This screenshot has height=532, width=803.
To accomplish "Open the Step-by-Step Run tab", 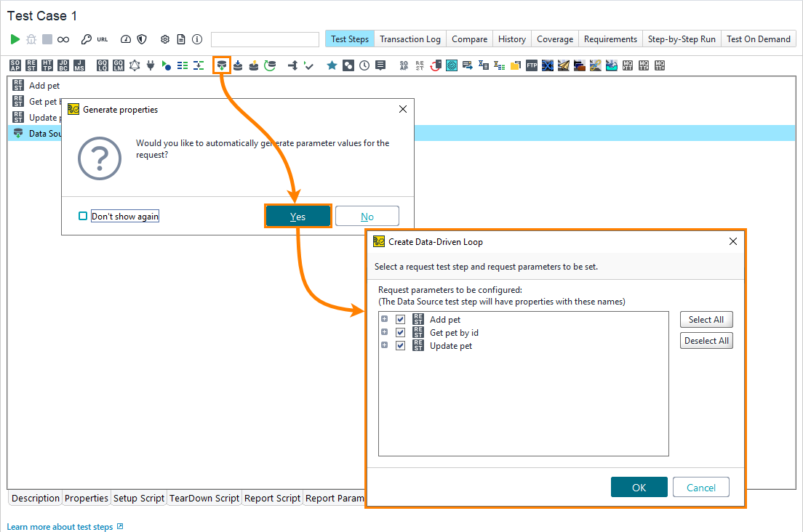I will 682,39.
